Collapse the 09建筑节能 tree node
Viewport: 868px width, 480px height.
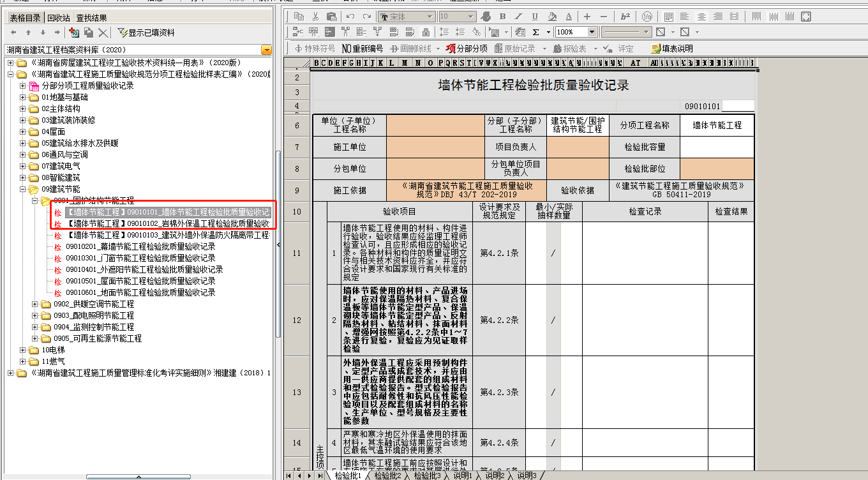(23, 190)
